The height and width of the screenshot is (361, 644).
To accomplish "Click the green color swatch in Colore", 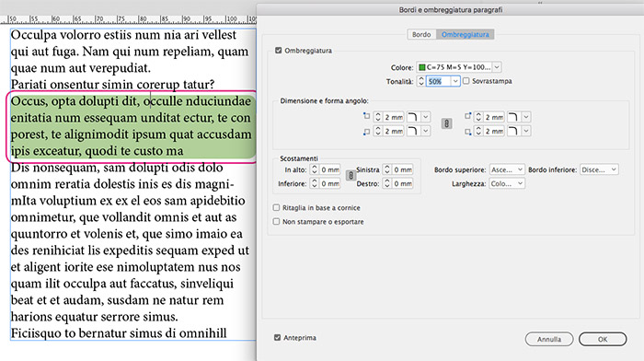I will point(421,67).
